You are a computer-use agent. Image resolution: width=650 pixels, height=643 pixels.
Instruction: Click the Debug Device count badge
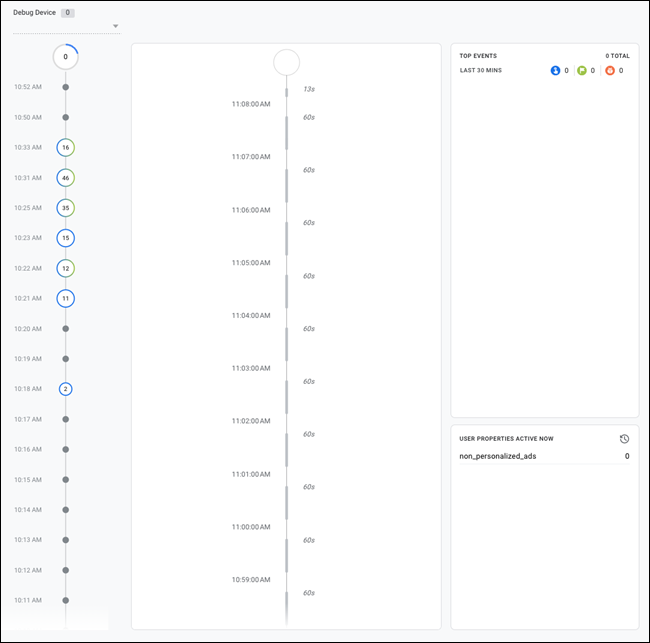68,13
